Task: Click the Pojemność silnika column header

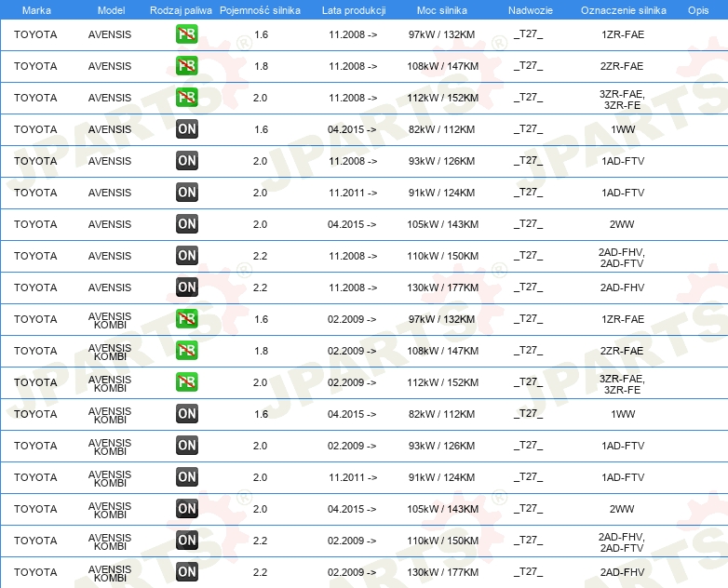Action: pos(260,10)
